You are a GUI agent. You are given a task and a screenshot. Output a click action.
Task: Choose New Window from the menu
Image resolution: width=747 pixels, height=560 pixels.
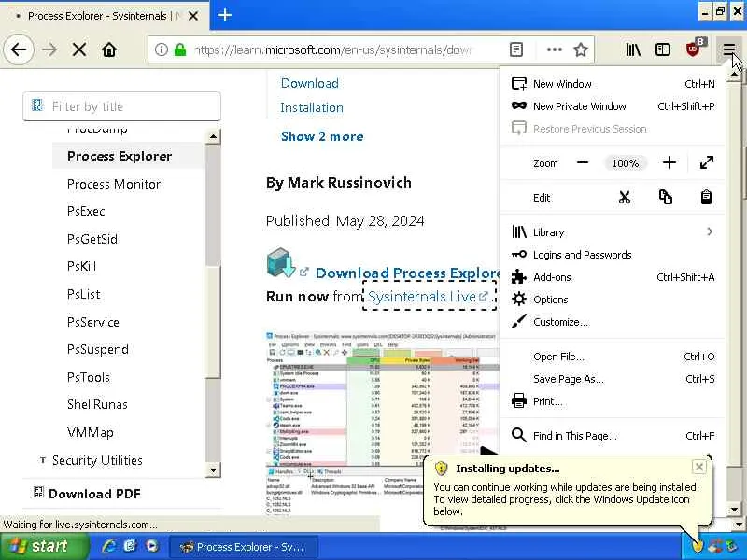click(613, 84)
